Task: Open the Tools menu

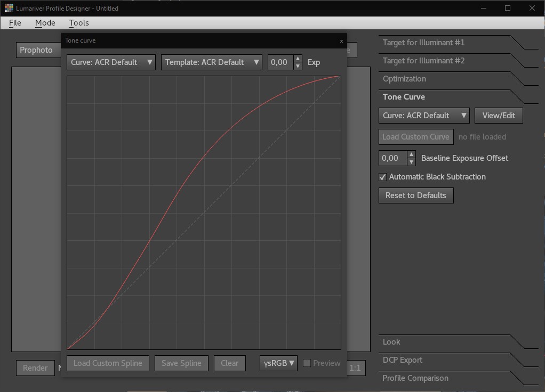Action: click(x=78, y=23)
